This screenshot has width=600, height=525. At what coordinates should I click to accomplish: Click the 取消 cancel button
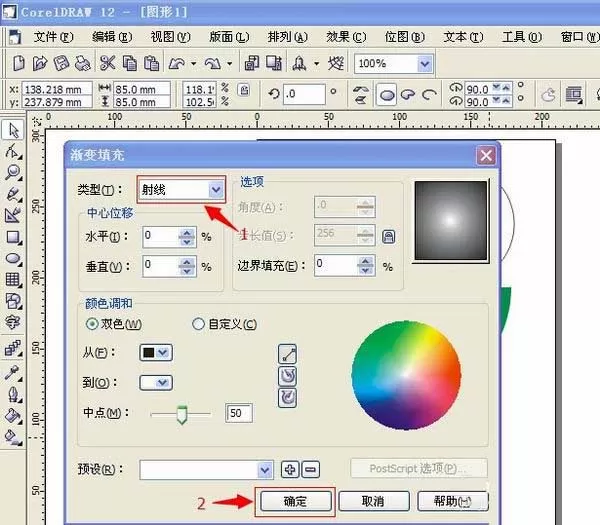tap(374, 501)
